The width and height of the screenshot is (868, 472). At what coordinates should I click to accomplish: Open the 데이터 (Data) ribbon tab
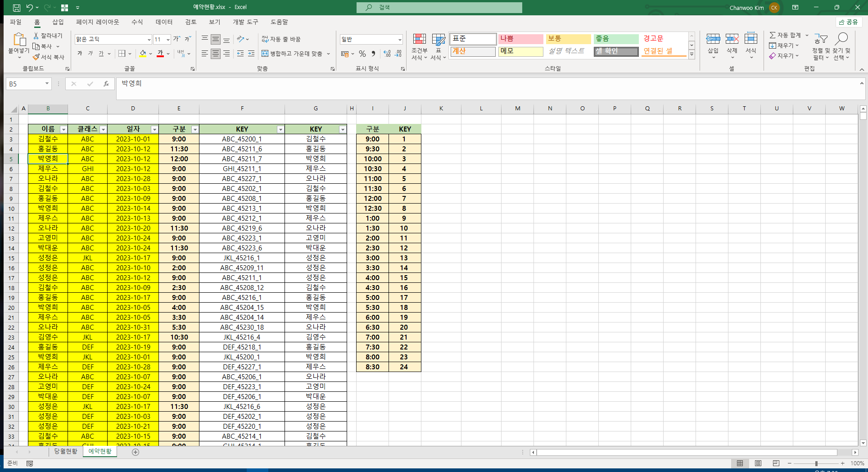164,22
